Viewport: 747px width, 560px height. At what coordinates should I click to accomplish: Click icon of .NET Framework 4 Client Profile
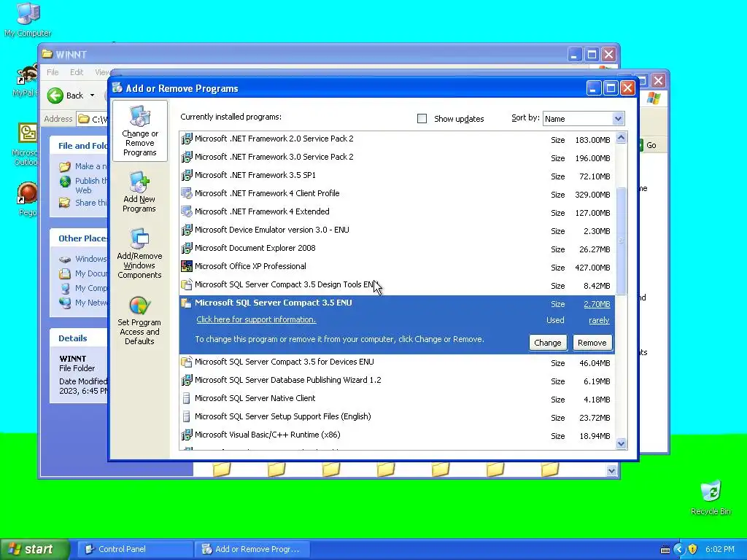click(x=187, y=194)
